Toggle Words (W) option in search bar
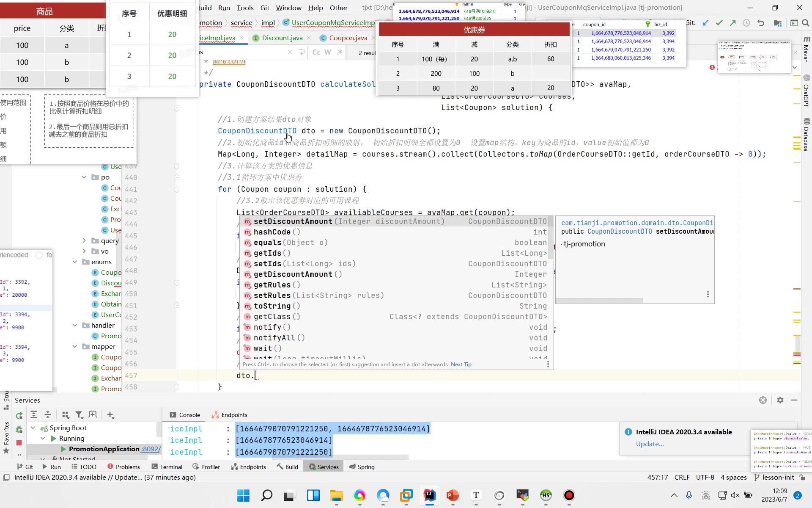The width and height of the screenshot is (812, 508). point(328,52)
